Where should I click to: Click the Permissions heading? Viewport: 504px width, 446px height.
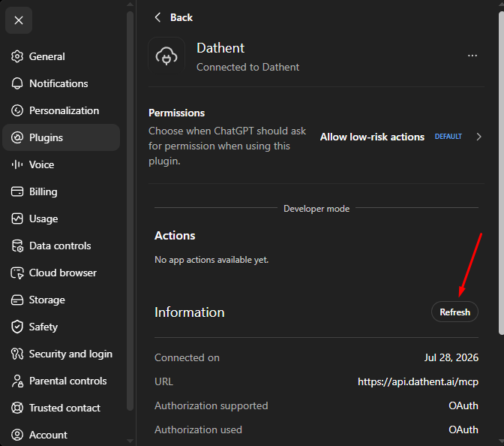click(176, 113)
